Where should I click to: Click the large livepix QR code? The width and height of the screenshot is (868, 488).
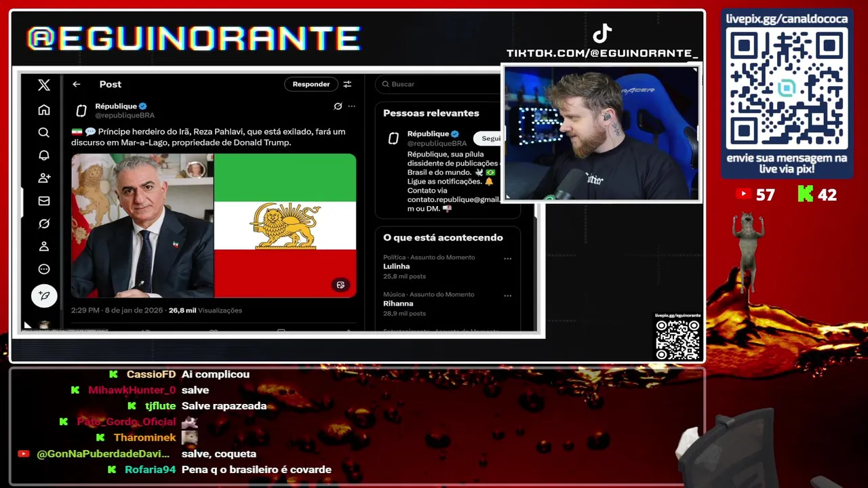point(787,89)
